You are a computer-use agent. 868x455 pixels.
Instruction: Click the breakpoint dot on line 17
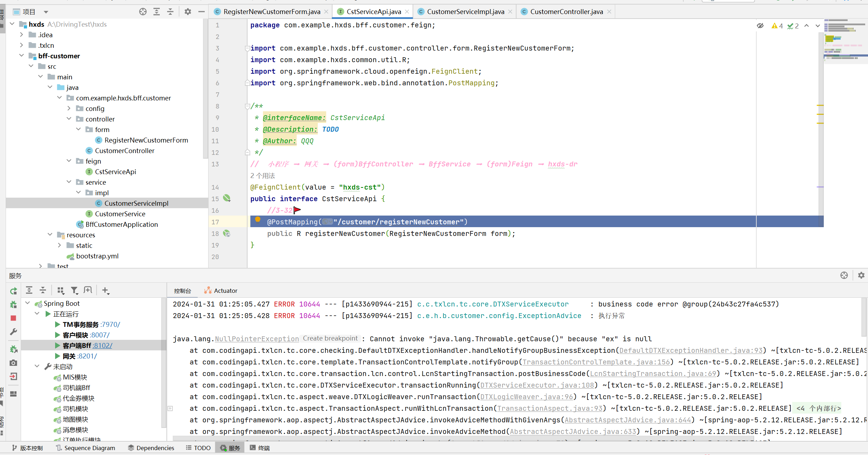pyautogui.click(x=258, y=219)
